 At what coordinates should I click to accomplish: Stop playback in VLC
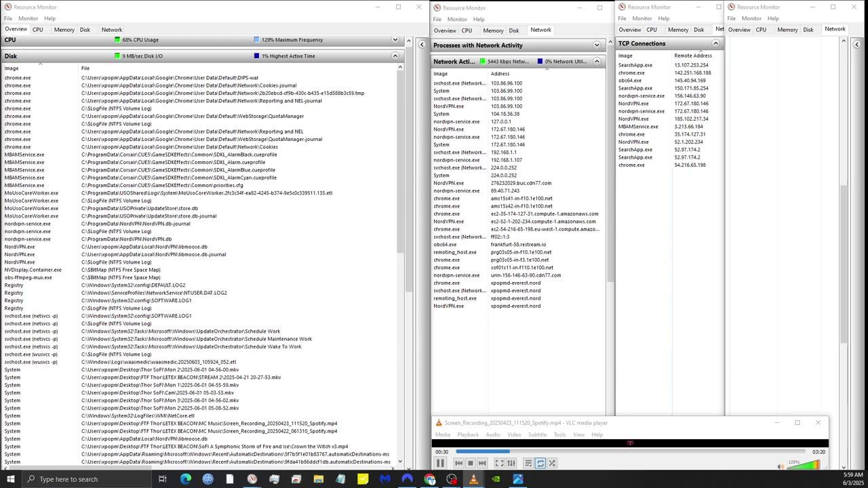tap(471, 464)
